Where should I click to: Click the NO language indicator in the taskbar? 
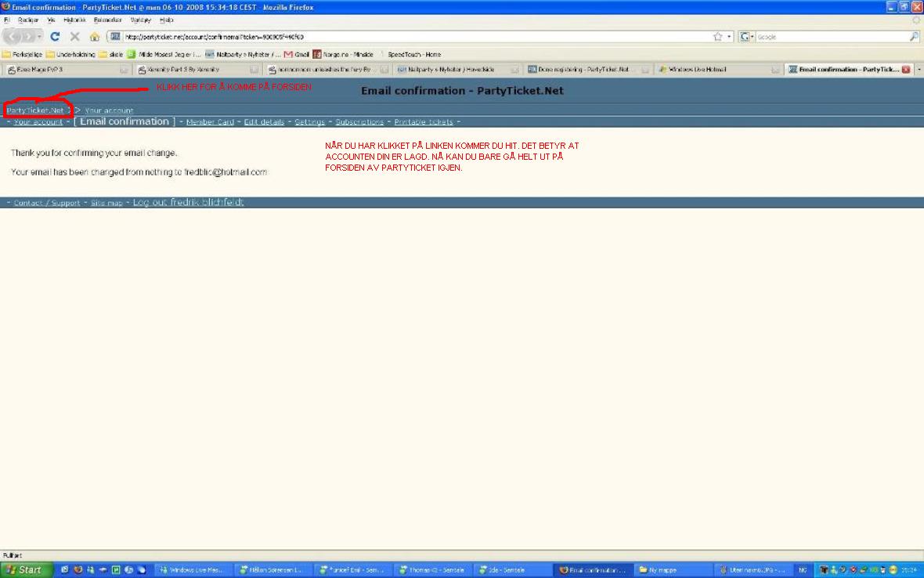[x=803, y=569]
